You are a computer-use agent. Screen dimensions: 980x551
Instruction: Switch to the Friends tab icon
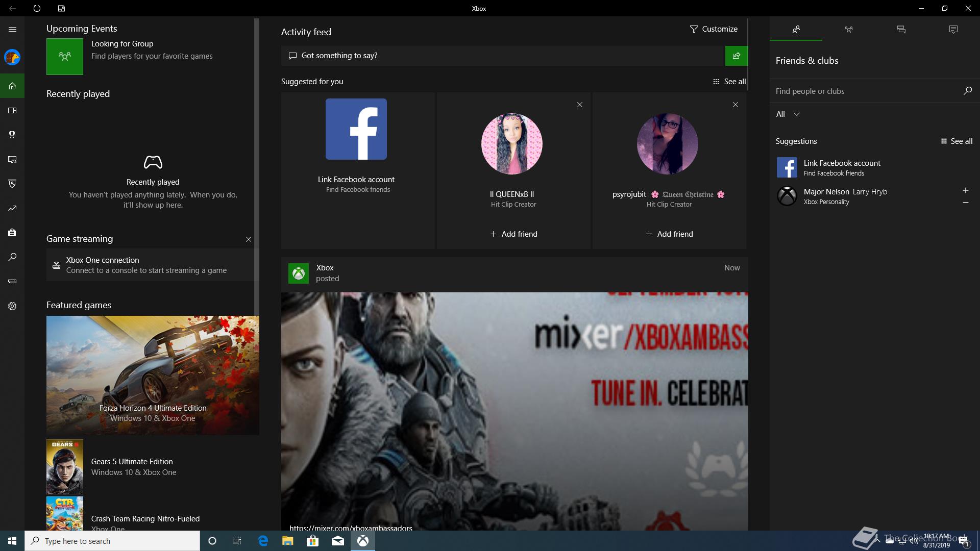pyautogui.click(x=796, y=30)
